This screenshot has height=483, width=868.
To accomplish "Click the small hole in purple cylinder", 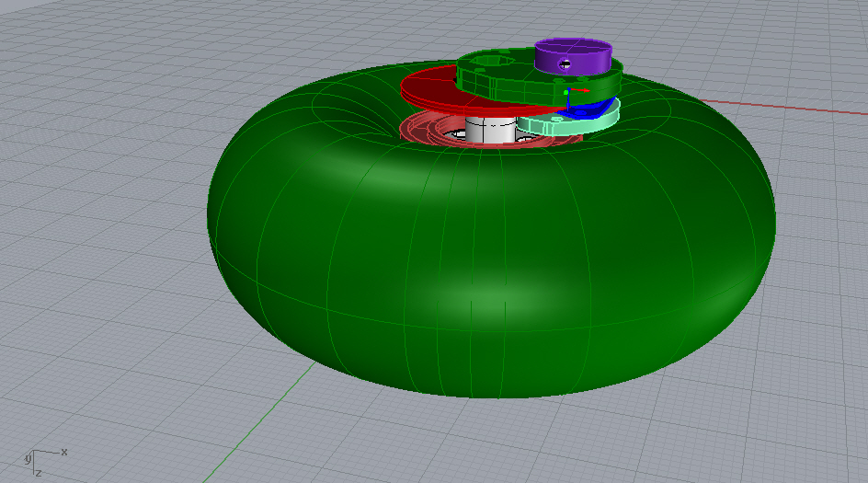I will [x=565, y=63].
